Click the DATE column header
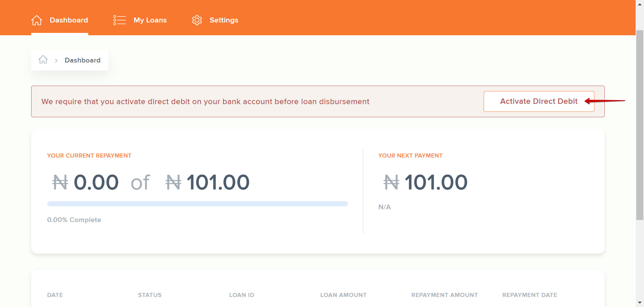 click(x=55, y=295)
